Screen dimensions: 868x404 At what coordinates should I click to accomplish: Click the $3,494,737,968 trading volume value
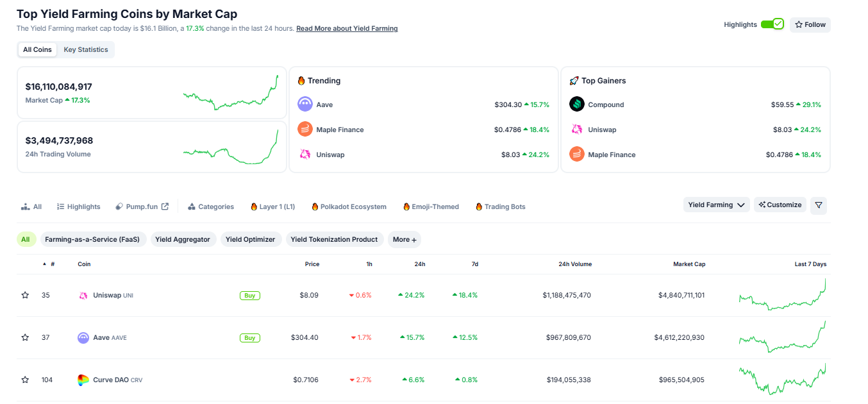point(59,140)
